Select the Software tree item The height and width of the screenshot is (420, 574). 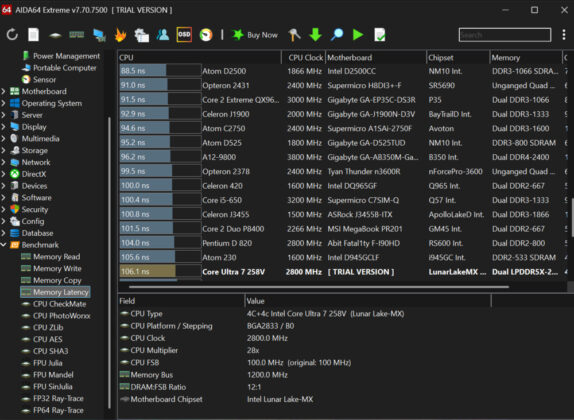[x=31, y=197]
